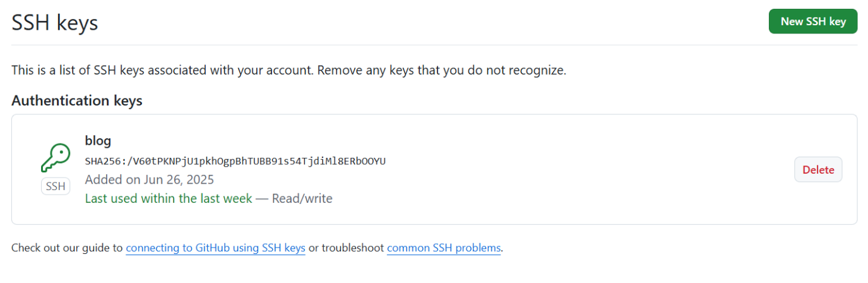The height and width of the screenshot is (283, 868).
Task: Follow the common SSH problems link
Action: pyautogui.click(x=444, y=248)
